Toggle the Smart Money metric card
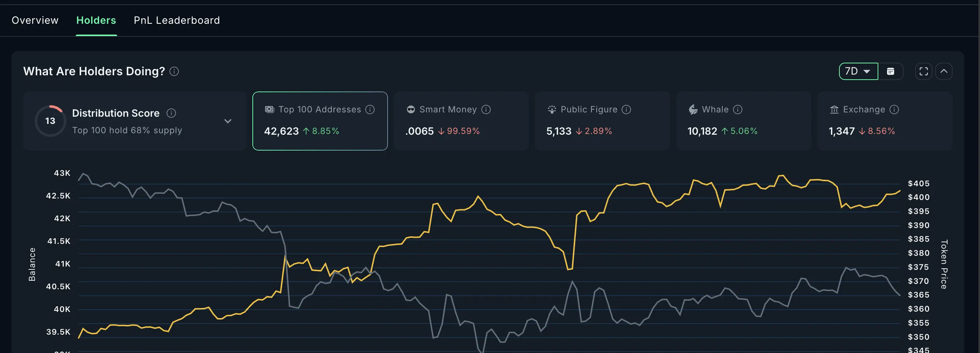The width and height of the screenshot is (980, 353). pos(461,121)
